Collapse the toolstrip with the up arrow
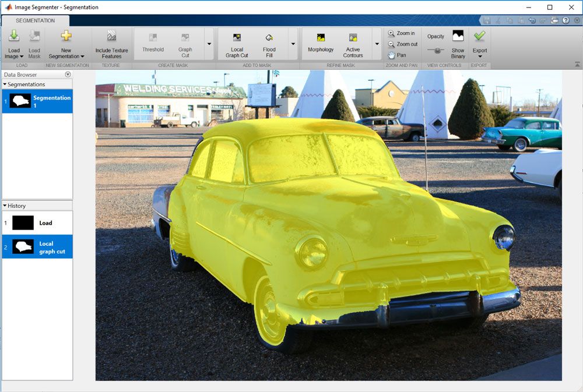This screenshot has height=392, width=583. click(577, 64)
